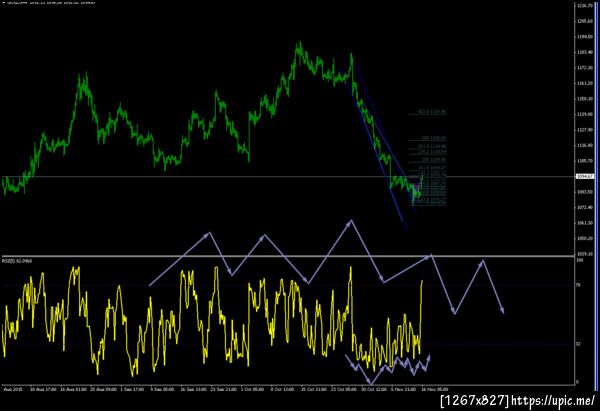Click the 1172.30 price axis label

pos(585,68)
